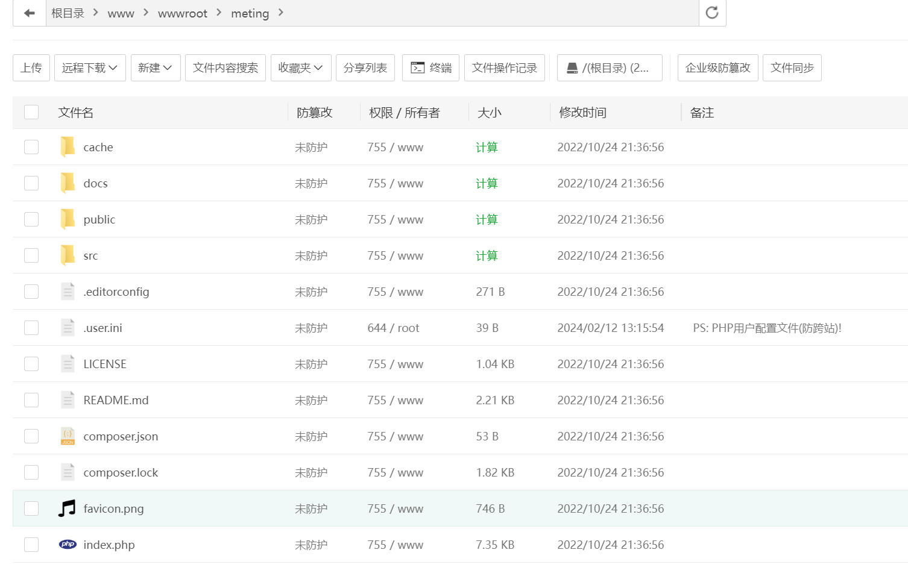908x588 pixels.
Task: Open the terminal (终端) button
Action: click(x=431, y=67)
